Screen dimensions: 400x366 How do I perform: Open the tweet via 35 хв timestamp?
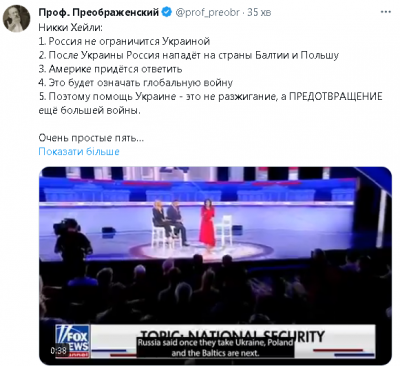(x=259, y=13)
